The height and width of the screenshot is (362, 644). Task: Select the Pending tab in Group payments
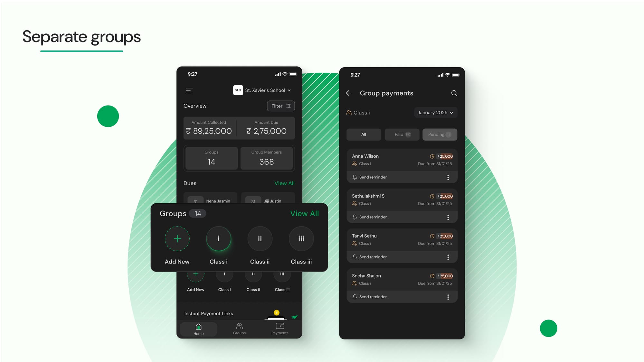pyautogui.click(x=439, y=134)
